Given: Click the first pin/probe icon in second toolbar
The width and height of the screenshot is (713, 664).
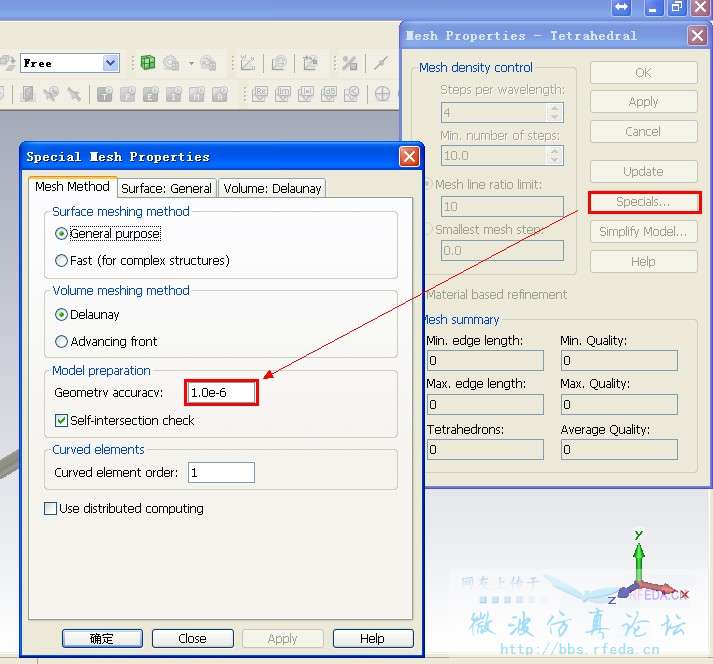Looking at the screenshot, I should (51, 94).
